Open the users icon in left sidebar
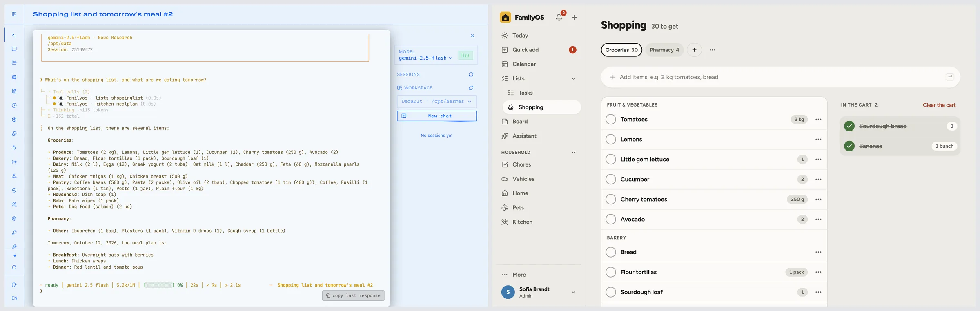980x311 pixels. click(14, 204)
